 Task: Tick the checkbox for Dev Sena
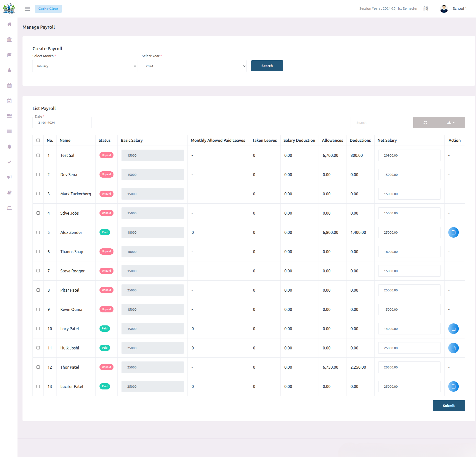click(38, 175)
